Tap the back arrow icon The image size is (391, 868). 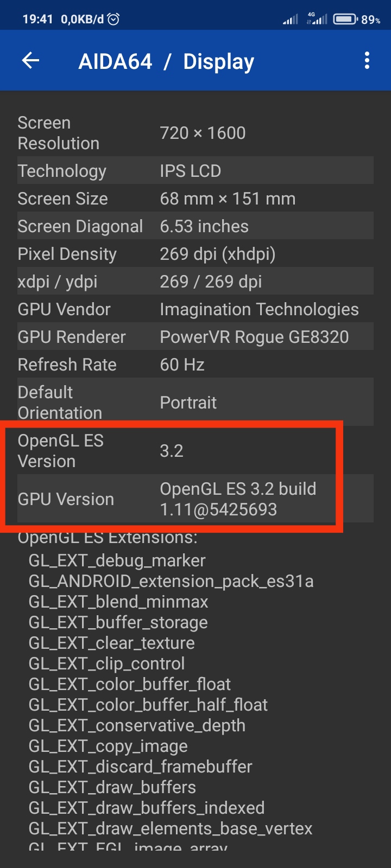tap(31, 61)
